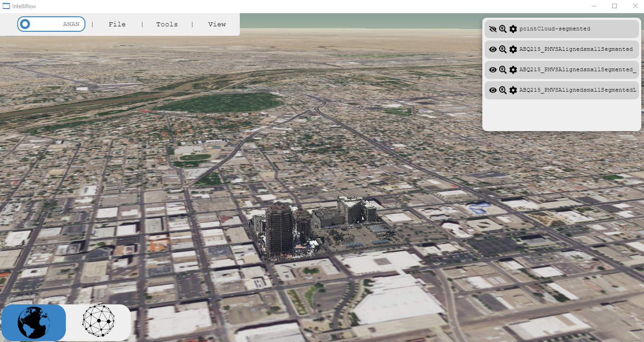Open settings gear for pointCloud-segmented
Viewport: 644px width, 342px height.
coord(513,29)
